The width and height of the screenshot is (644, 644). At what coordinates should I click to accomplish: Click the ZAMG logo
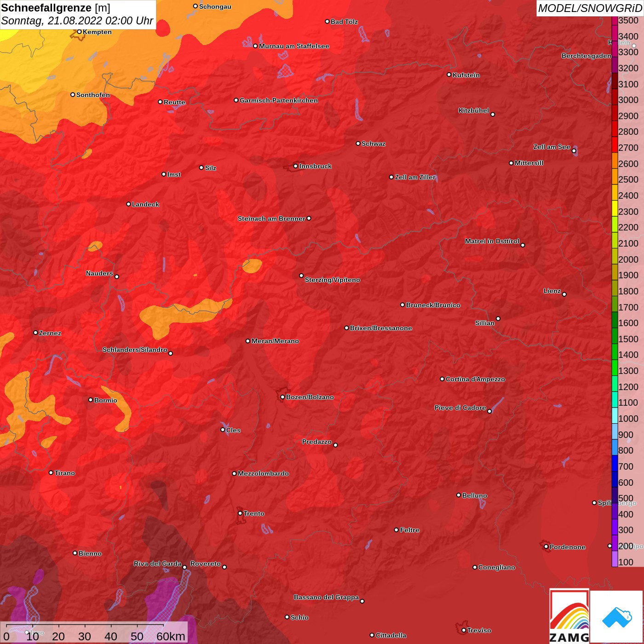pos(569,616)
